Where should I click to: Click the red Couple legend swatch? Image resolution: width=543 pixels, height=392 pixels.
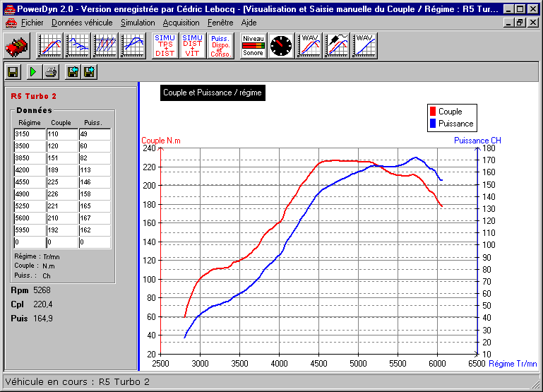click(x=432, y=112)
